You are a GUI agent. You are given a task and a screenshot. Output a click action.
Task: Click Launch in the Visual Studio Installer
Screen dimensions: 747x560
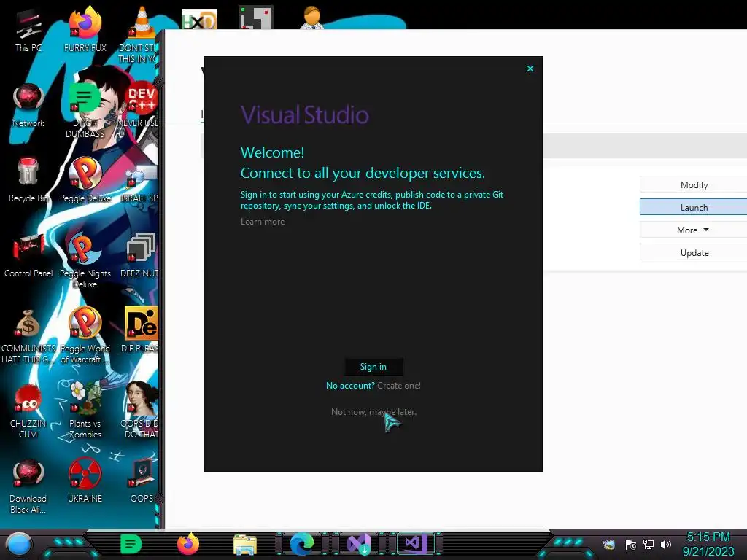click(x=693, y=207)
